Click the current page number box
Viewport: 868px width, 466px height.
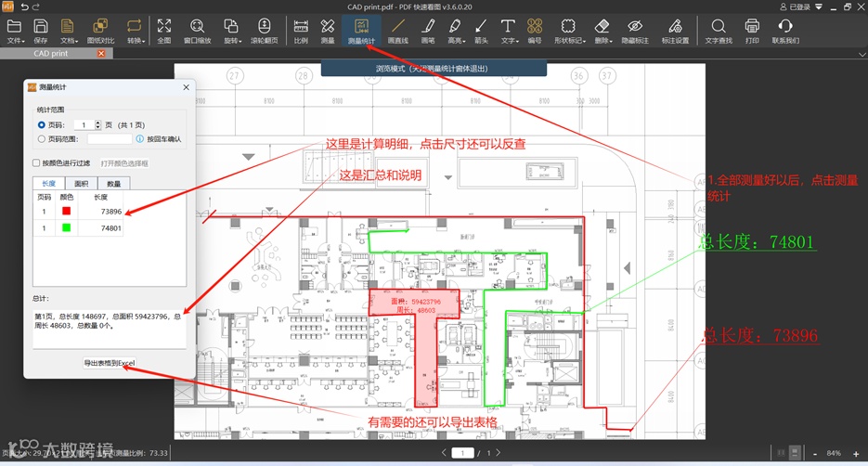tap(463, 453)
